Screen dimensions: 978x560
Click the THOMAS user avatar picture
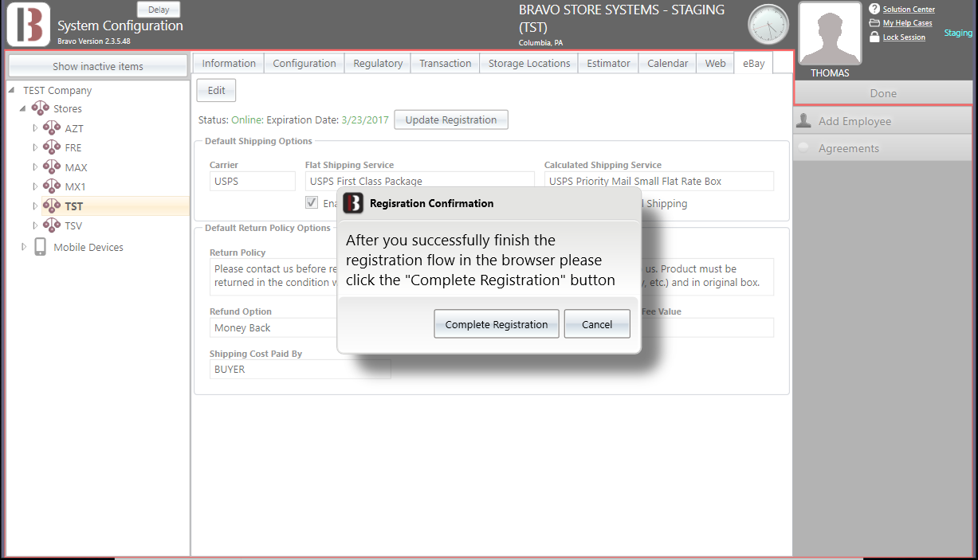pyautogui.click(x=830, y=33)
